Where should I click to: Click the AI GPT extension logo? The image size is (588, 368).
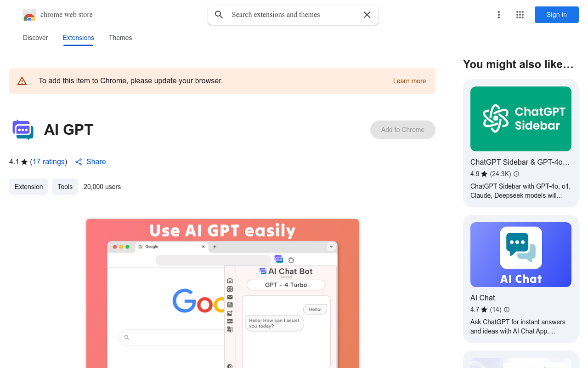coord(23,130)
